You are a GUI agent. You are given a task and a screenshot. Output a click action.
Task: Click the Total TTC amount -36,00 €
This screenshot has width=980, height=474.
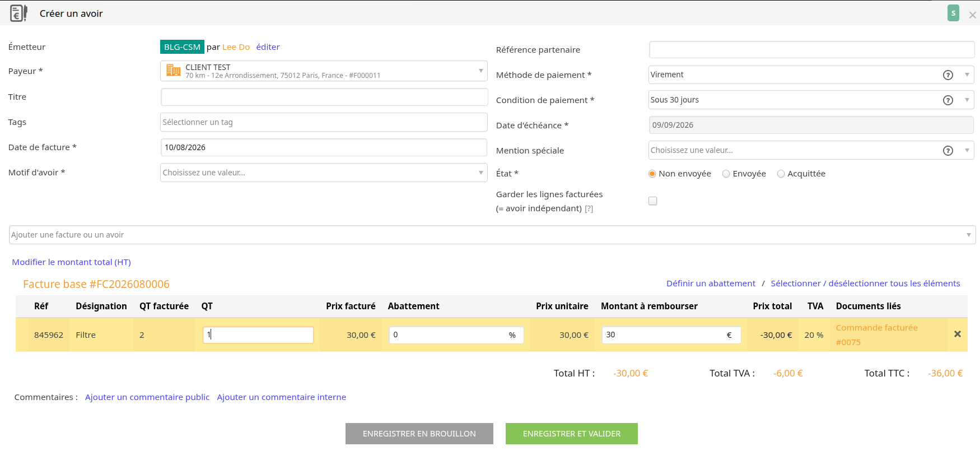pyautogui.click(x=945, y=373)
